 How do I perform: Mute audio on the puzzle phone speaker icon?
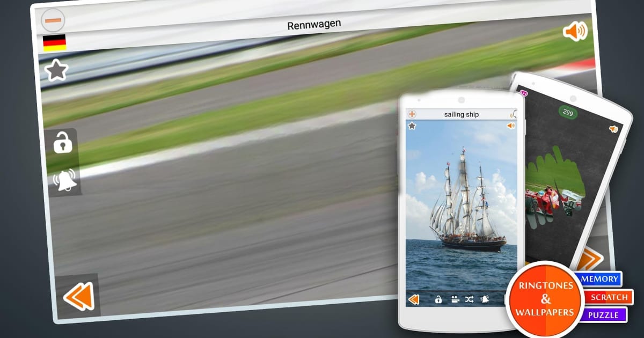[612, 128]
